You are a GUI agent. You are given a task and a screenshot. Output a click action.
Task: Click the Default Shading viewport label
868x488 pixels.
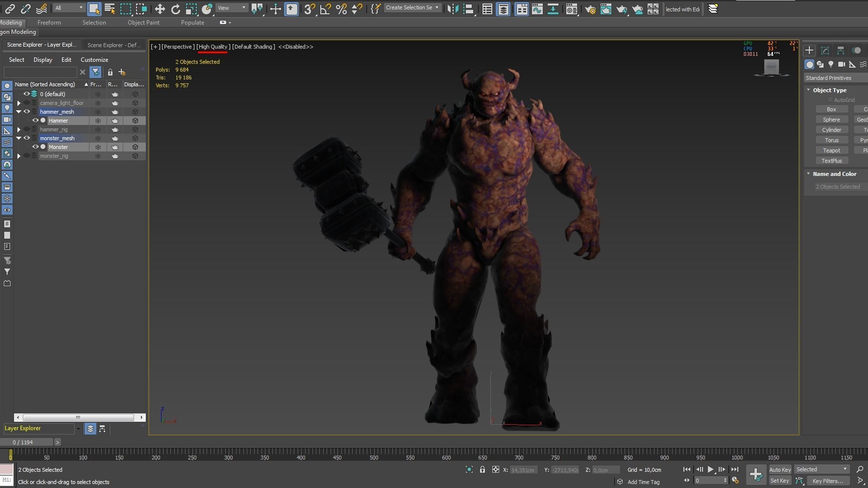pos(253,47)
